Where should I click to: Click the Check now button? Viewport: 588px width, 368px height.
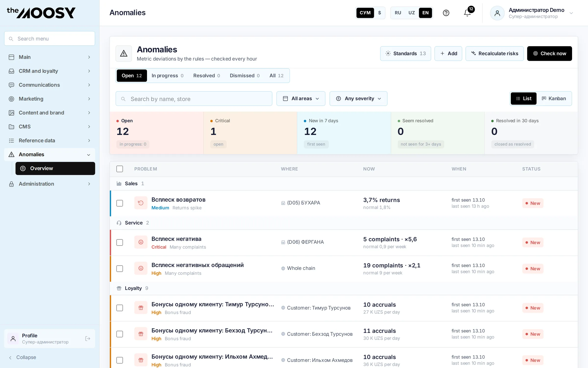pos(550,53)
